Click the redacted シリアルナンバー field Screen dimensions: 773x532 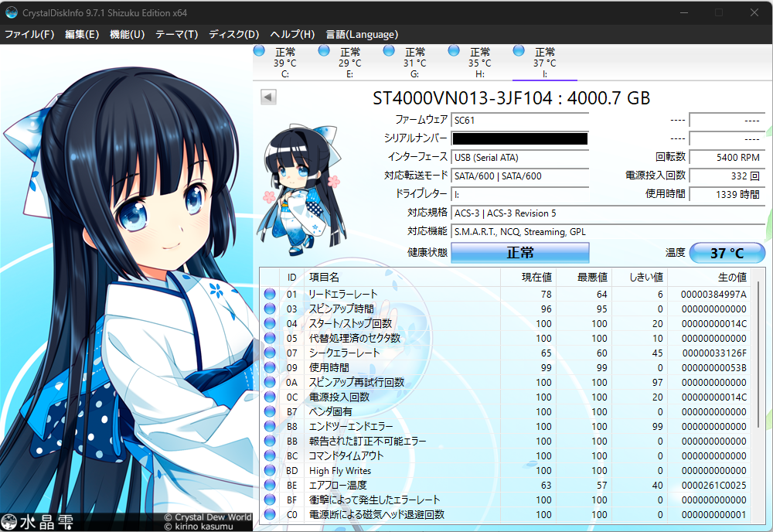tap(519, 138)
